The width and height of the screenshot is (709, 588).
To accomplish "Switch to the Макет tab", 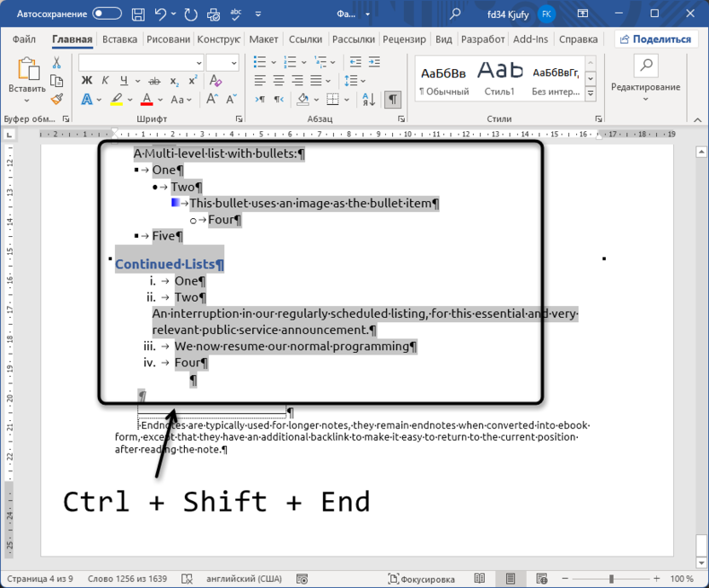I will [x=263, y=39].
